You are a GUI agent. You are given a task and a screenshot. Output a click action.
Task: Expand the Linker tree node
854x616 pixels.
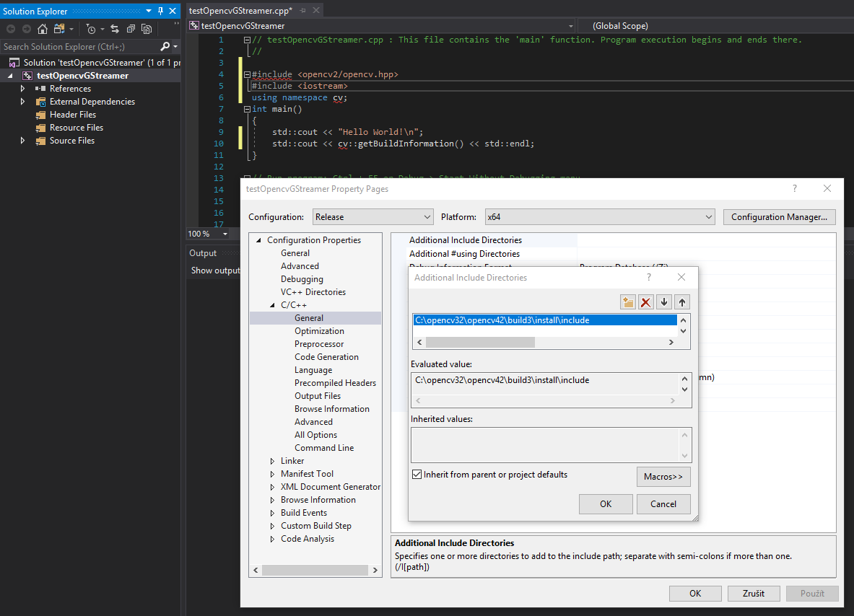pyautogui.click(x=272, y=461)
